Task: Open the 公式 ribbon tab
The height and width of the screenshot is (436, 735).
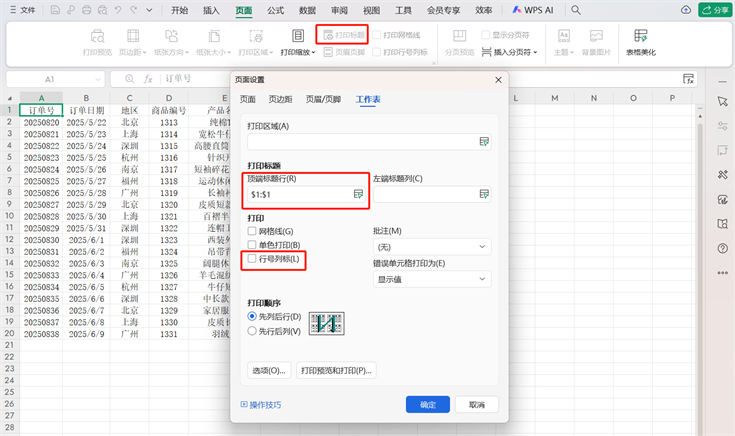Action: click(275, 10)
